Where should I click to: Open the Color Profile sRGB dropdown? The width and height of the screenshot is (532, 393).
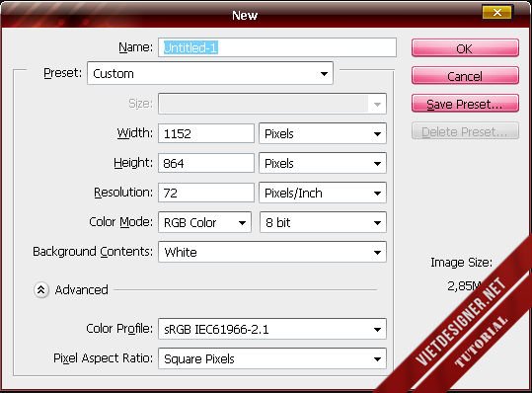272,329
